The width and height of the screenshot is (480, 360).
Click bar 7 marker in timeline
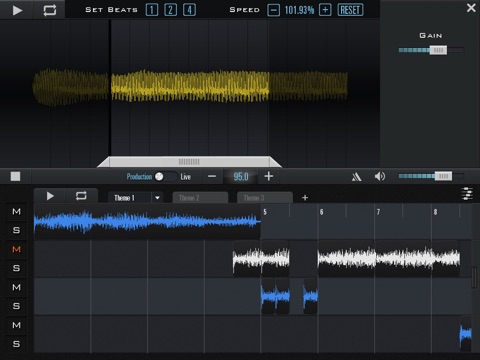(x=378, y=212)
